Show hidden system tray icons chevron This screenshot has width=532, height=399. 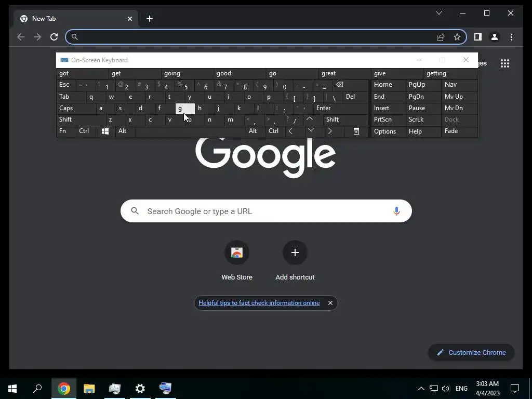(421, 389)
